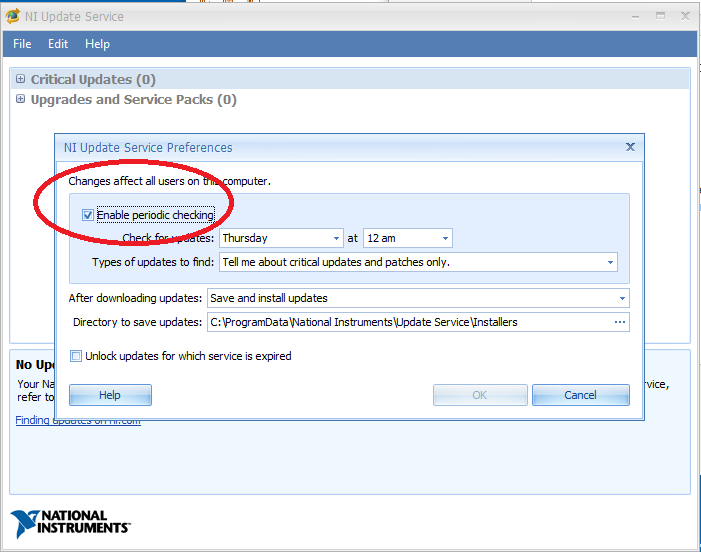Select Upgrades and Service Packs (0) row
Screen dimensions: 701x552
pos(350,99)
